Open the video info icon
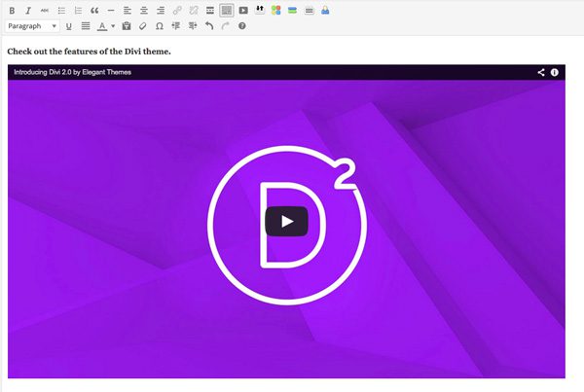584x392 pixels. [x=555, y=72]
